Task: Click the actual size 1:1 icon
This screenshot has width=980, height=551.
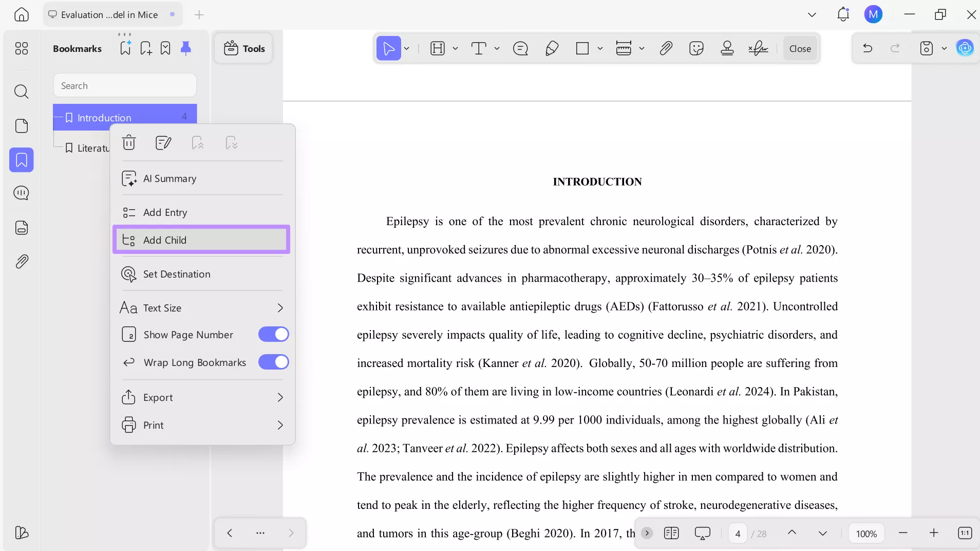Action: pos(965,533)
